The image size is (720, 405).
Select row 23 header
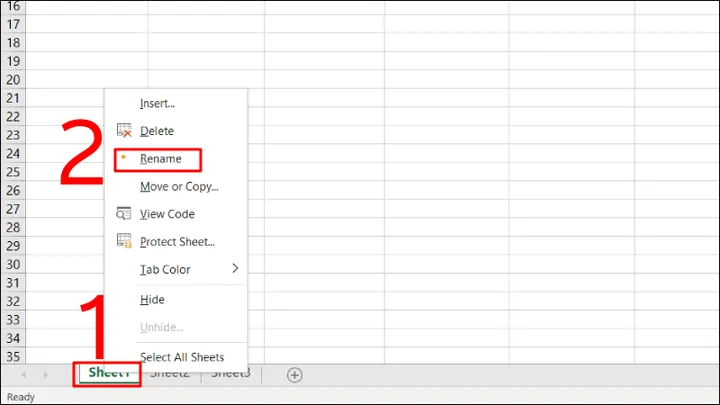13,135
